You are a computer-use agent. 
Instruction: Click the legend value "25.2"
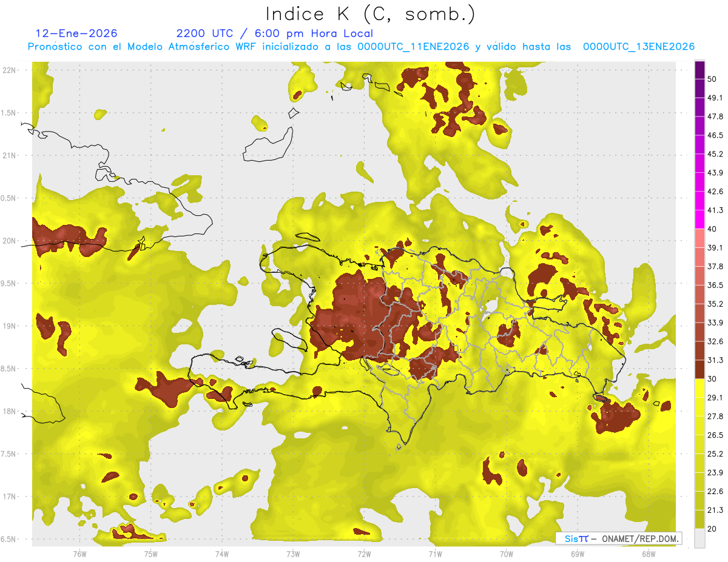coord(715,453)
